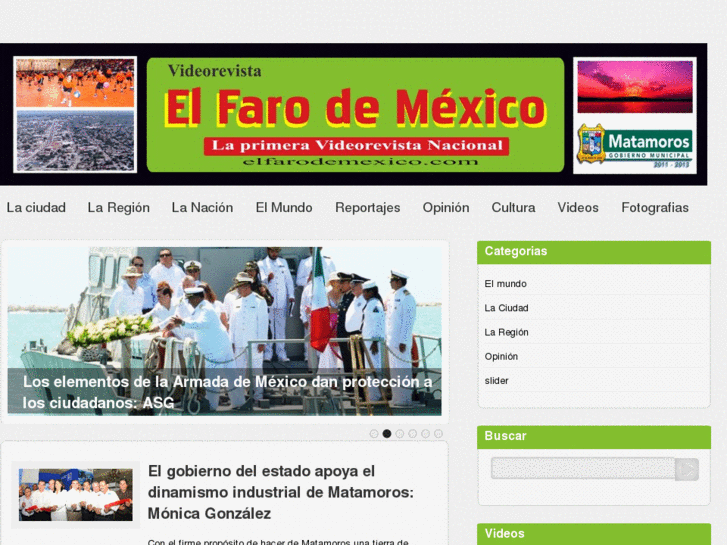Select the fifth slider pagination dot

(x=425, y=434)
